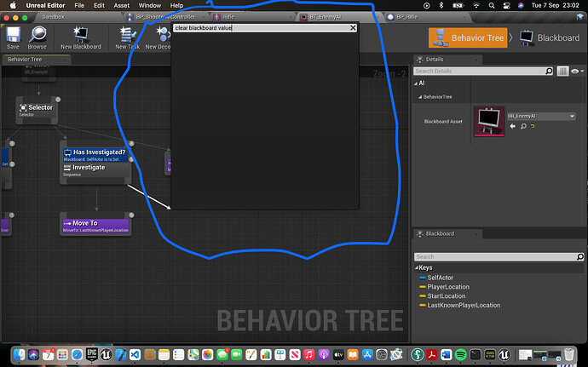Click the Blackboard Asset thumbnail
The height and width of the screenshot is (367, 588).
pos(489,122)
